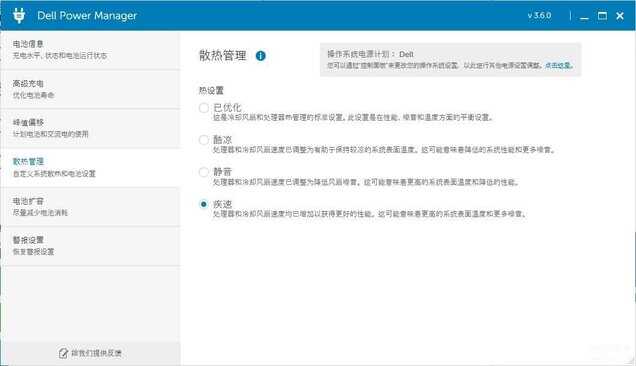Open the 电池扩容 sidebar section
This screenshot has height=366, width=636.
pos(90,207)
